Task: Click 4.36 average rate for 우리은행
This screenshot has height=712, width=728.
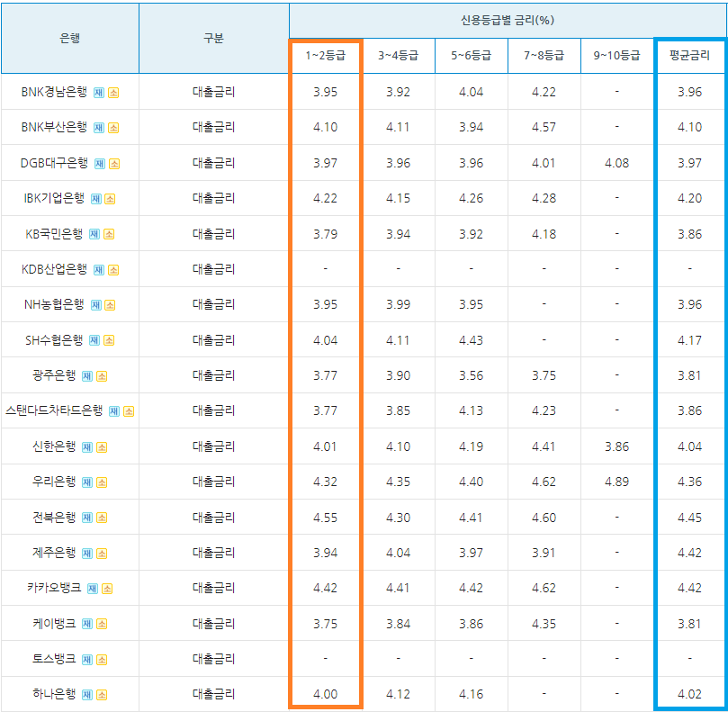Action: click(x=690, y=482)
